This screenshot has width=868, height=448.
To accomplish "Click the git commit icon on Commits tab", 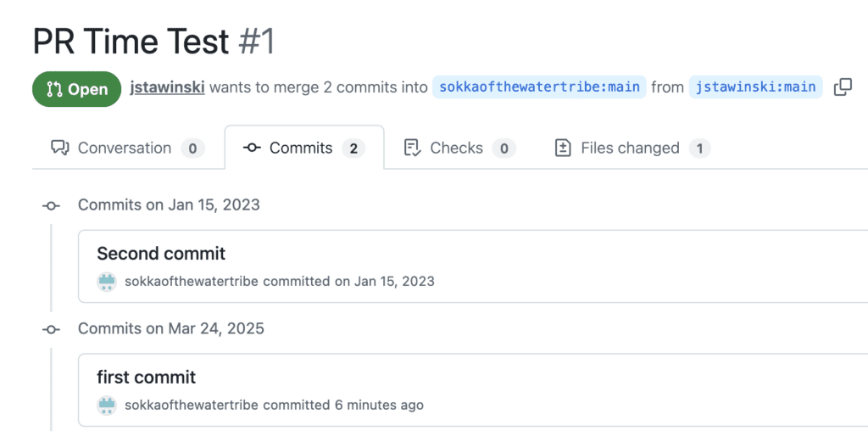I will point(252,148).
